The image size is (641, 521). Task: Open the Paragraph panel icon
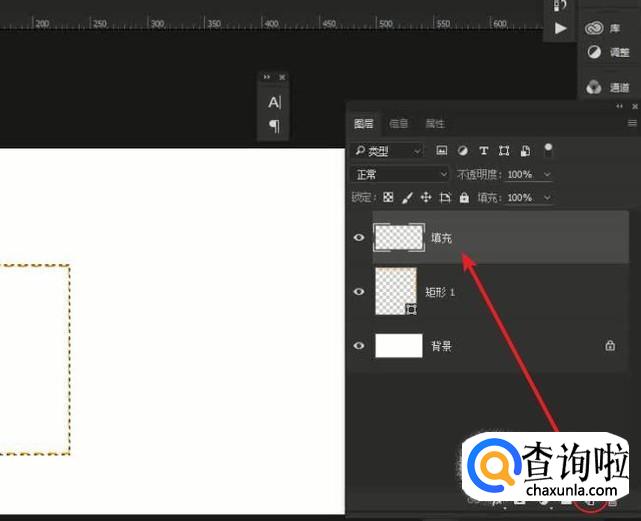274,126
